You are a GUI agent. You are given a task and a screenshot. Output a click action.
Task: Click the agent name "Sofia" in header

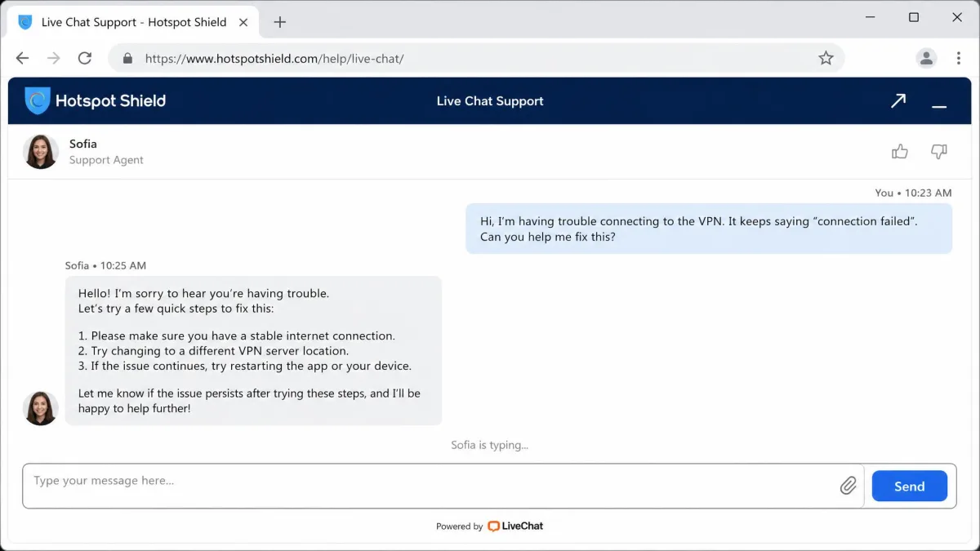pos(83,144)
